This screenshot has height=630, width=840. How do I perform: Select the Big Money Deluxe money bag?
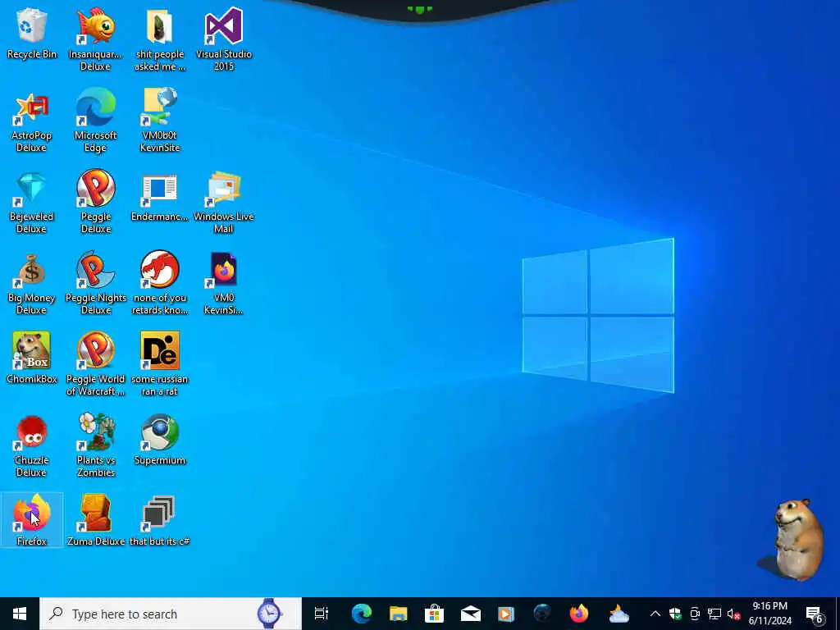[32, 283]
